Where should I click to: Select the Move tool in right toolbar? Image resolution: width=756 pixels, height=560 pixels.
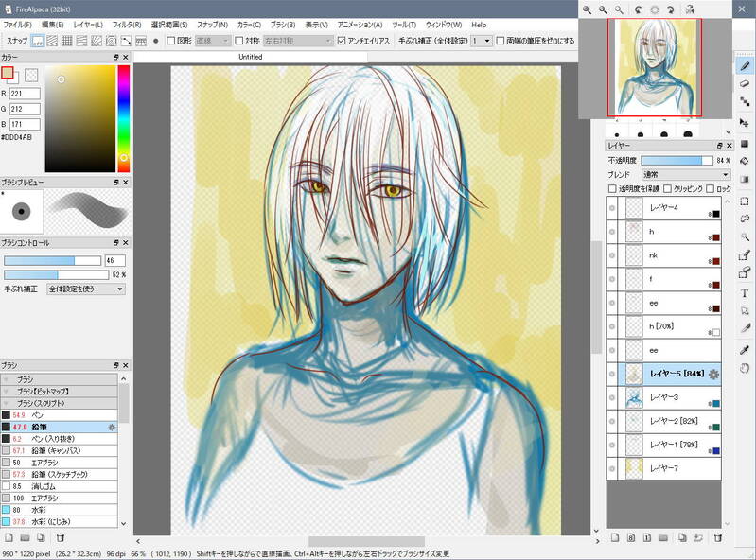pos(745,122)
